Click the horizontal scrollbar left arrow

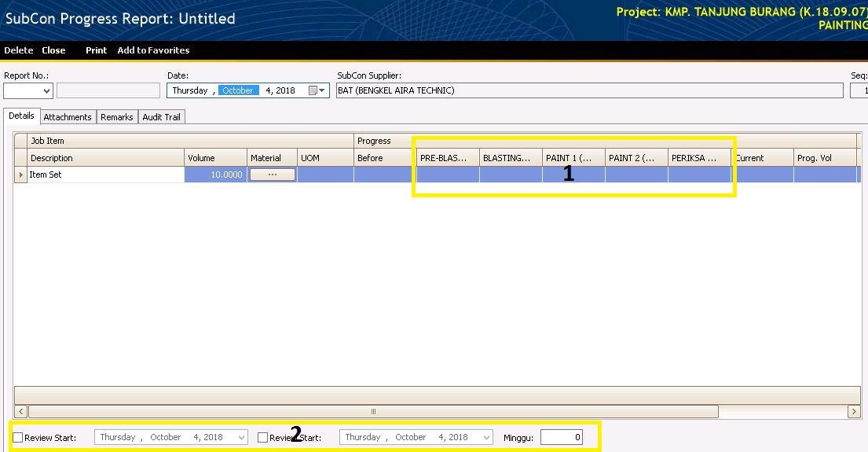click(21, 411)
